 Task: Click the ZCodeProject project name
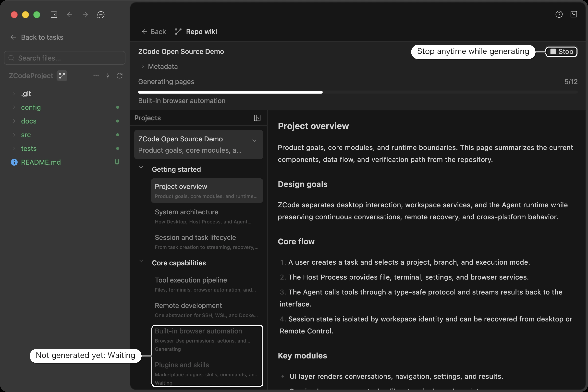coord(31,76)
